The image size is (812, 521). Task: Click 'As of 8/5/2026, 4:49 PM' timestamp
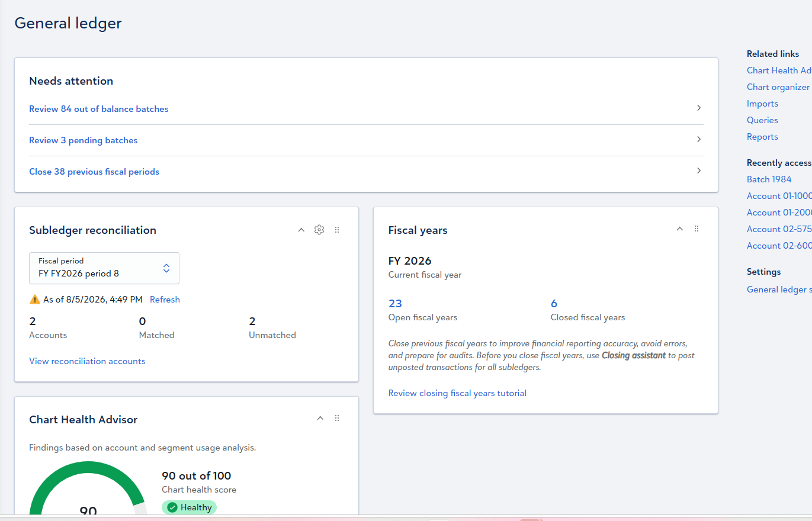[x=92, y=300]
